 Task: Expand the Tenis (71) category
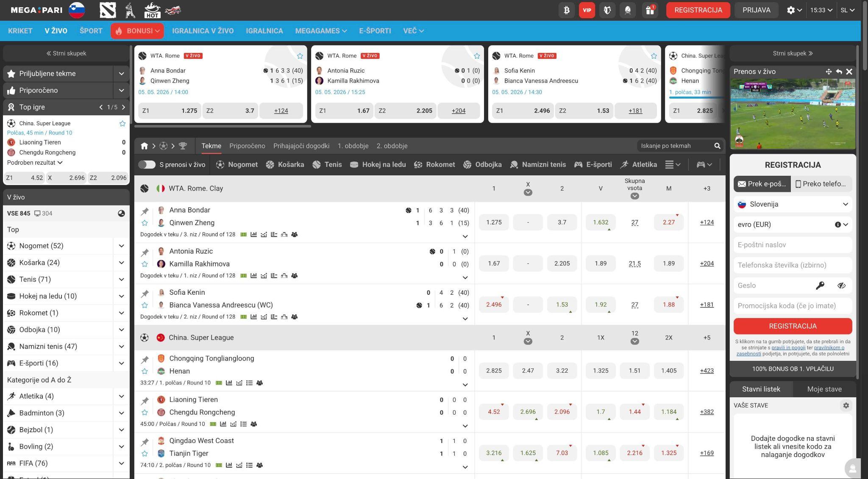pyautogui.click(x=121, y=280)
